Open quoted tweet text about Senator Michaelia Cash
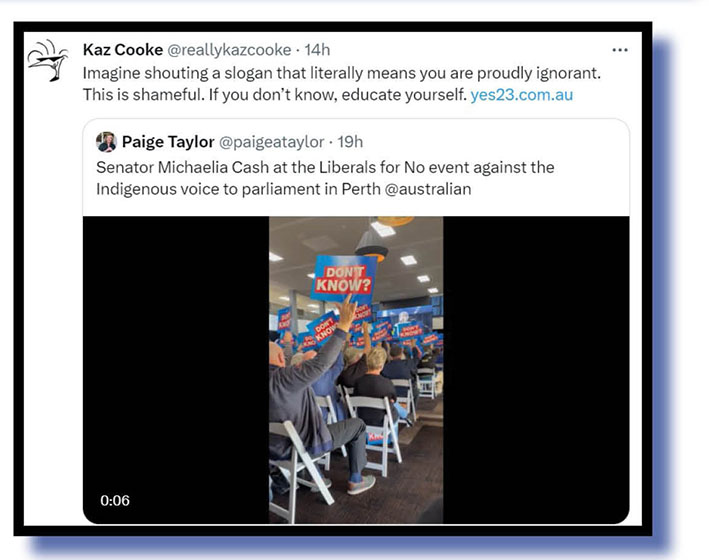Viewport: 709px width, 560px height. [325, 178]
